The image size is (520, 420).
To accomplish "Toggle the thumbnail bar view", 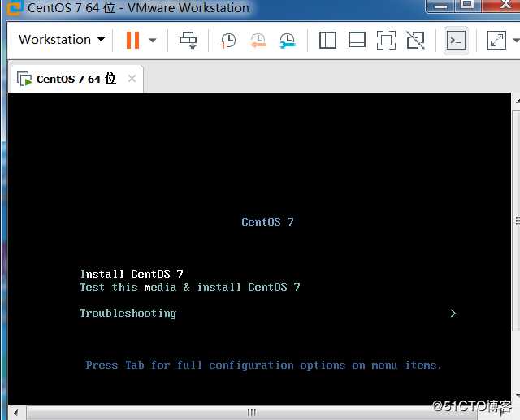I will pyautogui.click(x=357, y=41).
